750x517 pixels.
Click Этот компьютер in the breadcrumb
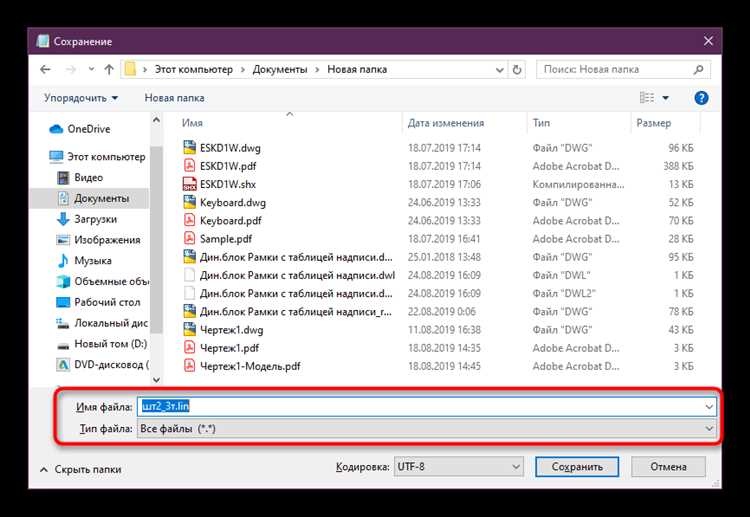(194, 69)
